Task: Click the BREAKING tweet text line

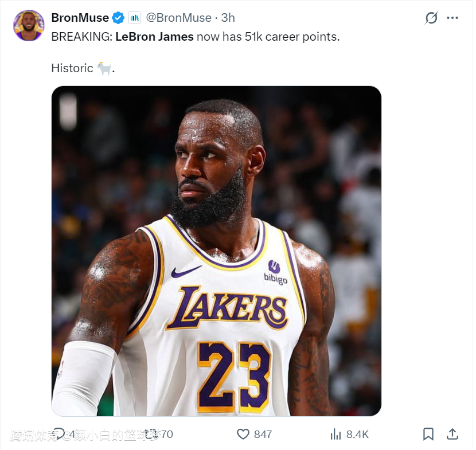Action: click(195, 36)
